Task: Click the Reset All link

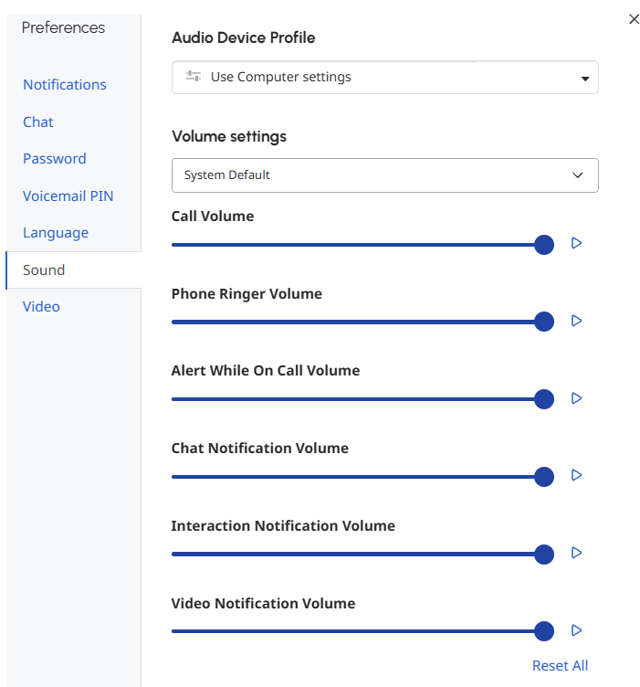Action: tap(560, 666)
